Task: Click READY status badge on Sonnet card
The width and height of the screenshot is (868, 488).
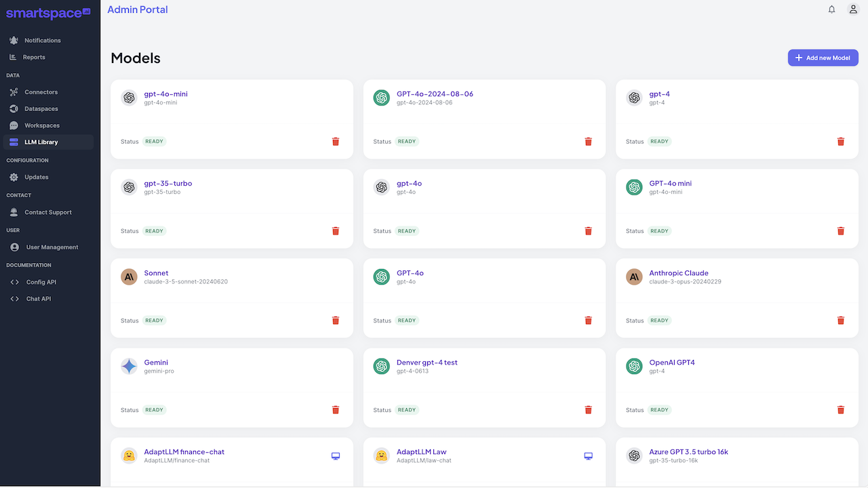Action: (x=155, y=321)
